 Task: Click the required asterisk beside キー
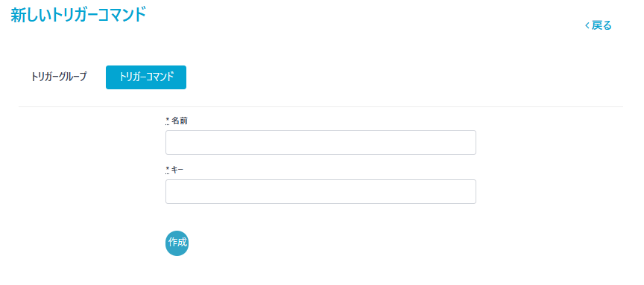click(168, 170)
